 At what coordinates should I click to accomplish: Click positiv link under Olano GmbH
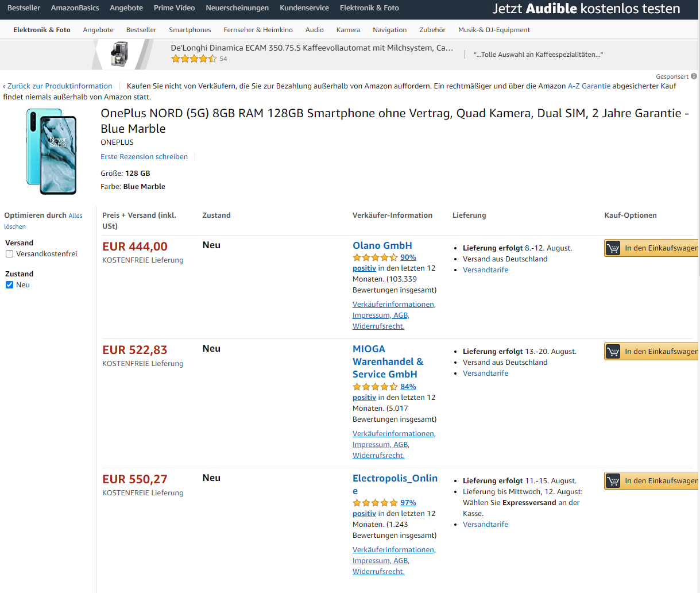(364, 268)
